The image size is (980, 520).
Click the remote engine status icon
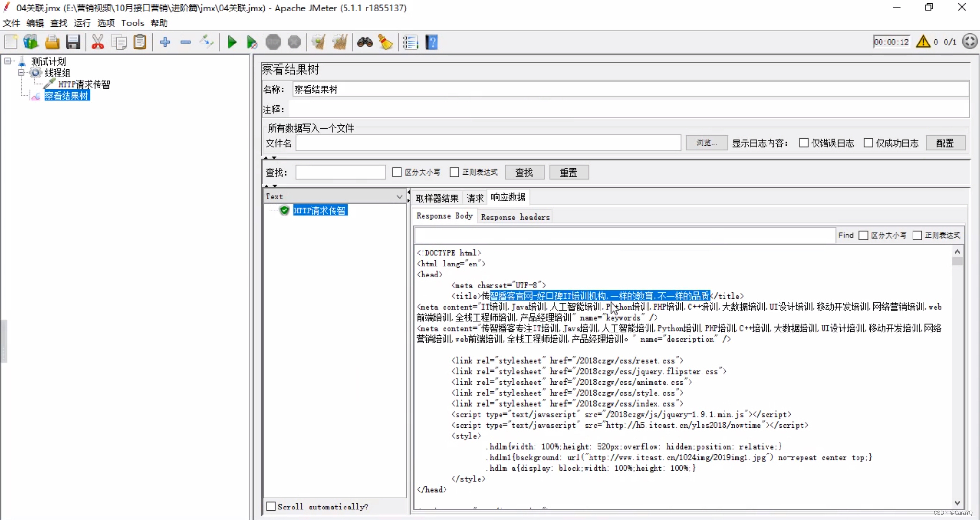969,42
